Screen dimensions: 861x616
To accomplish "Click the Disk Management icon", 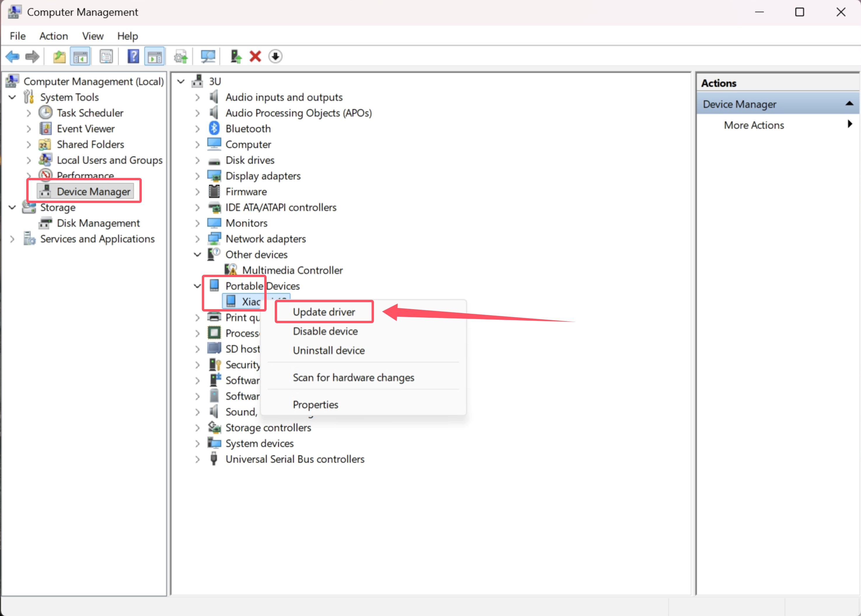I will pyautogui.click(x=45, y=223).
